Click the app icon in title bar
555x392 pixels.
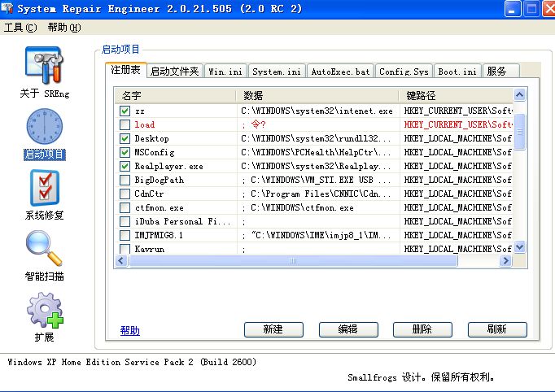(x=7, y=8)
